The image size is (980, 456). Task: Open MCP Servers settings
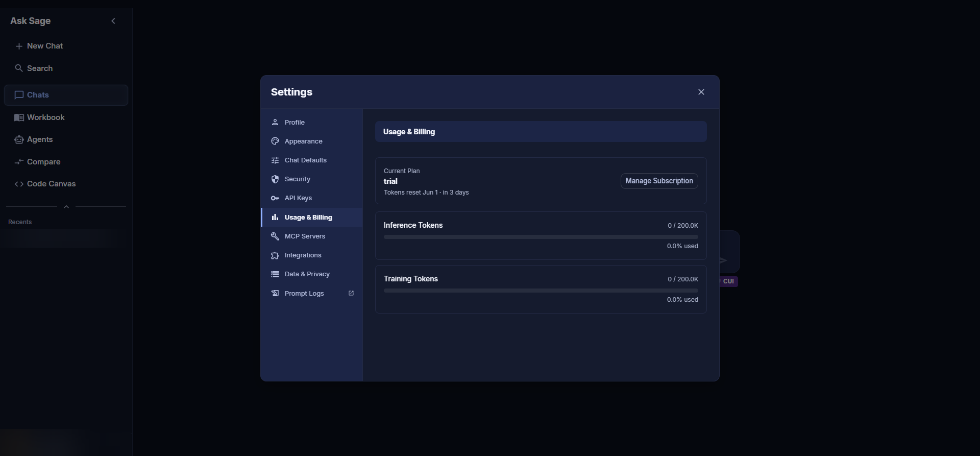[x=311, y=236]
